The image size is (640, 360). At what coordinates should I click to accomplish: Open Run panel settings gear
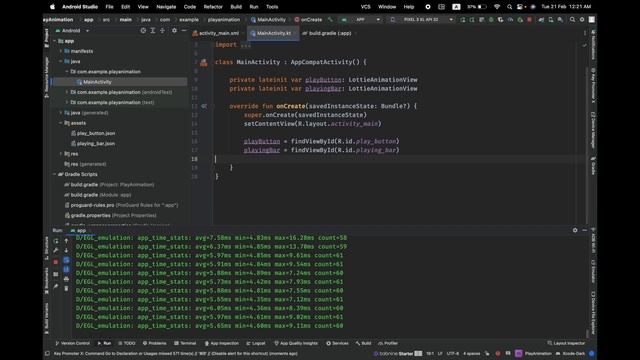(575, 230)
